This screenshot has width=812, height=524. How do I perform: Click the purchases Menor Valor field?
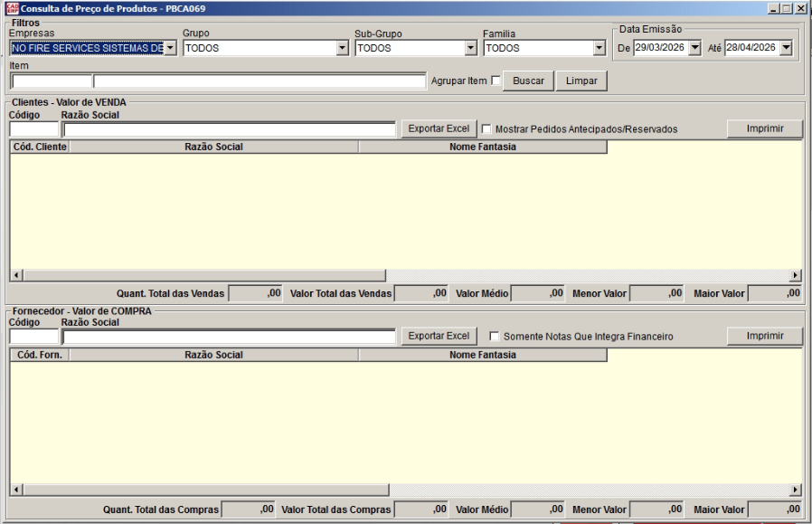656,510
